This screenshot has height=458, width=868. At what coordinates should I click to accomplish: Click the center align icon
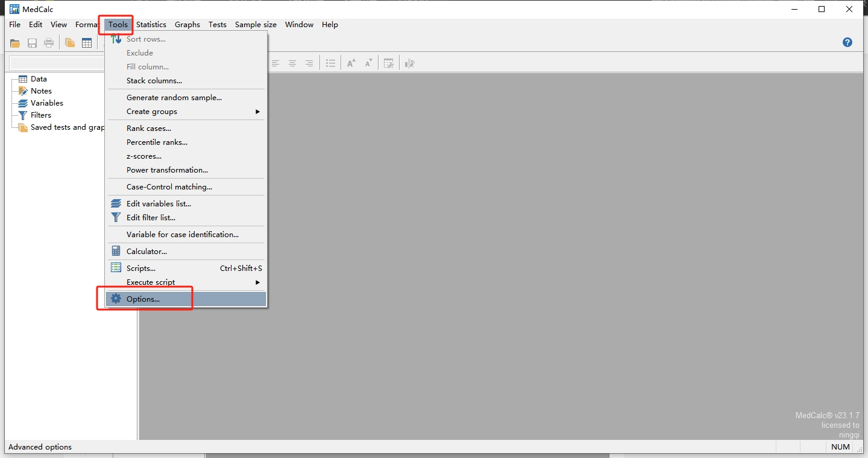[292, 63]
